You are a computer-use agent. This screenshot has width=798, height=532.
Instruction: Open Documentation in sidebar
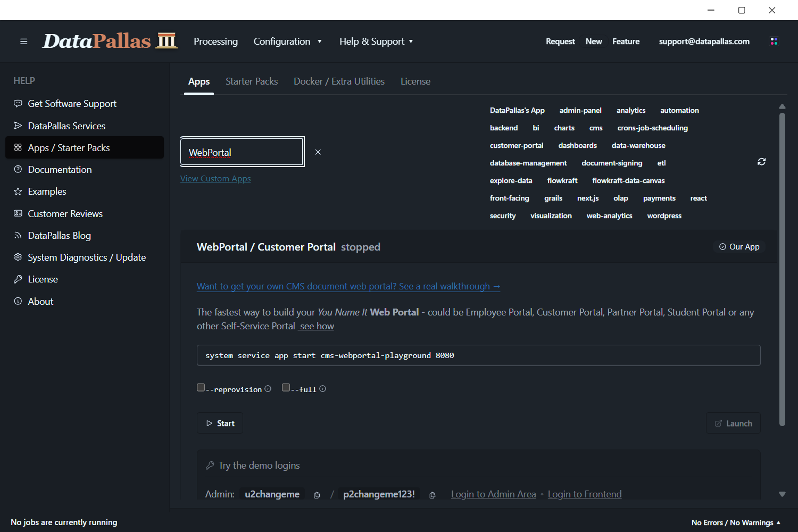coord(85,170)
